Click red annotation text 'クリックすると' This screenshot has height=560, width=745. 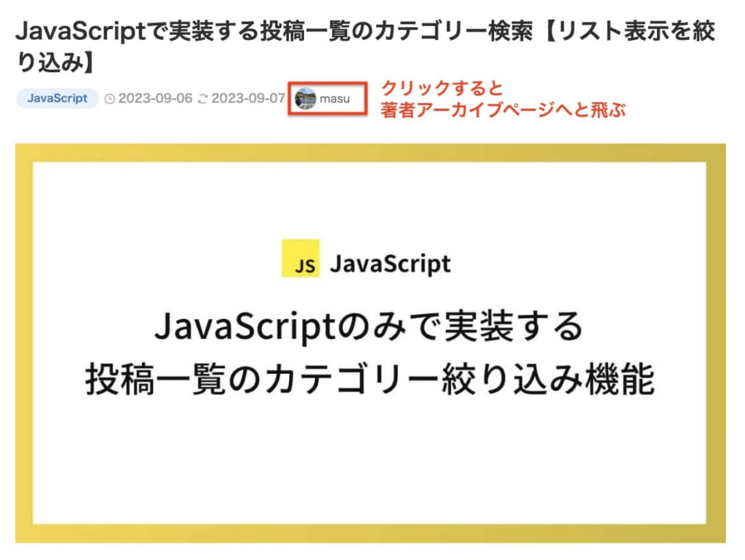click(x=442, y=89)
